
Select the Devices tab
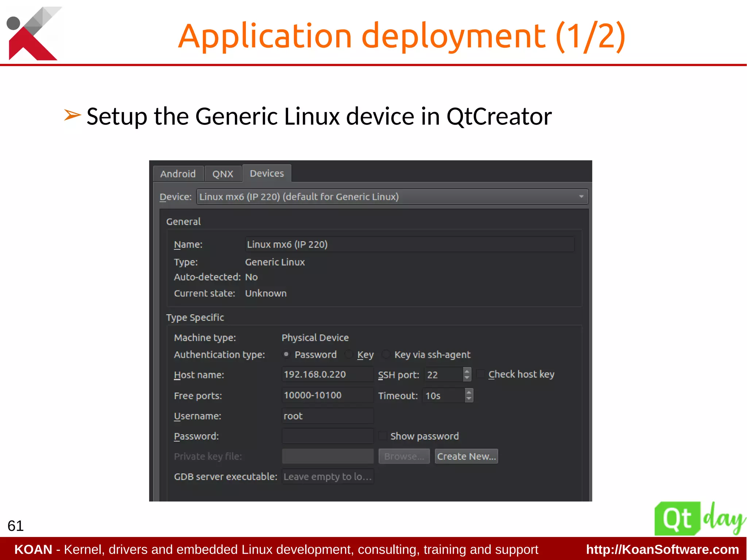[x=267, y=173]
